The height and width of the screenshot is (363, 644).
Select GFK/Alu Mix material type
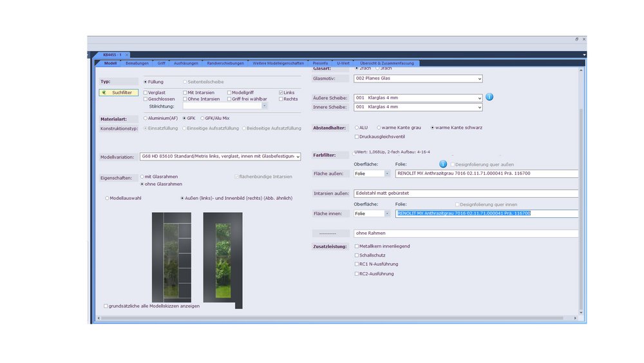click(202, 118)
